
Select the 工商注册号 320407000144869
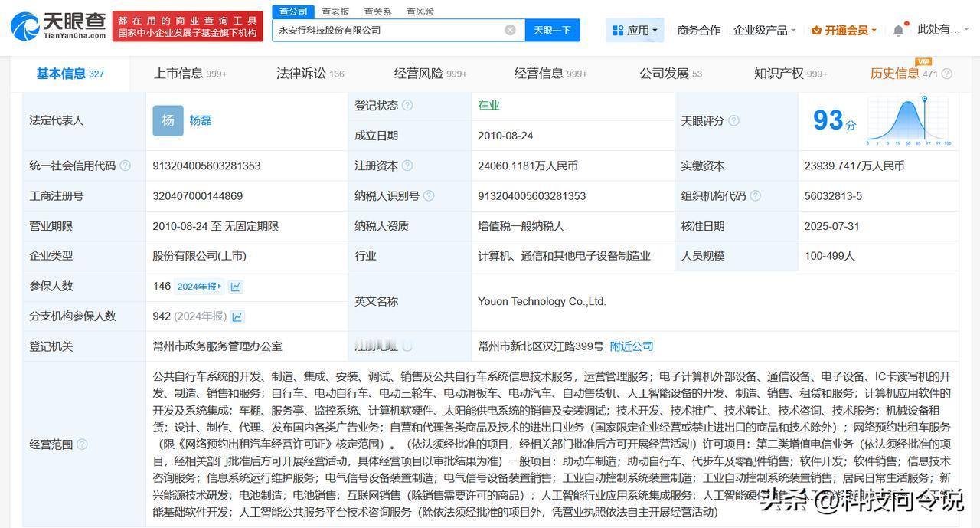click(x=198, y=195)
